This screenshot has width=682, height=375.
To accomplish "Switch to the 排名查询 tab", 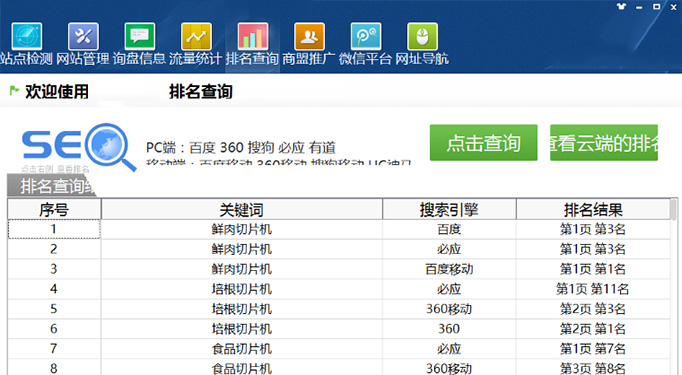I will [x=201, y=91].
